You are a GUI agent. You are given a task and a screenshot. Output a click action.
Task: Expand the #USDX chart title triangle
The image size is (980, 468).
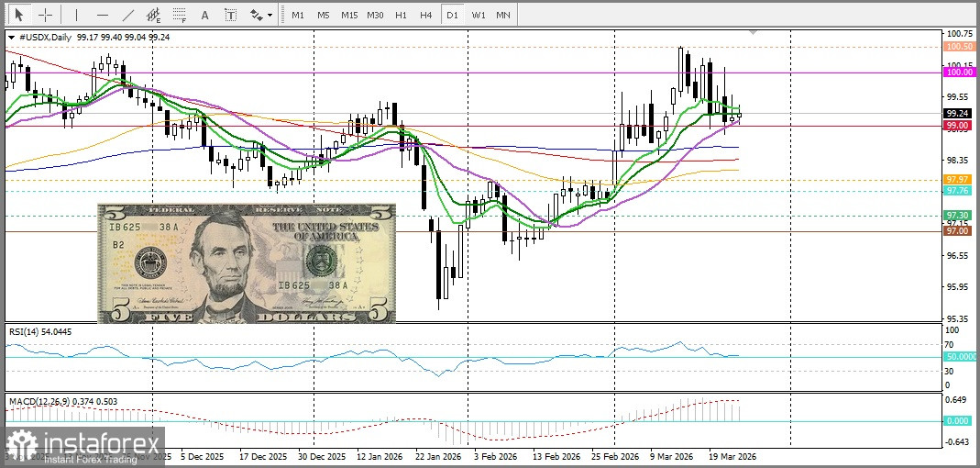[x=11, y=38]
